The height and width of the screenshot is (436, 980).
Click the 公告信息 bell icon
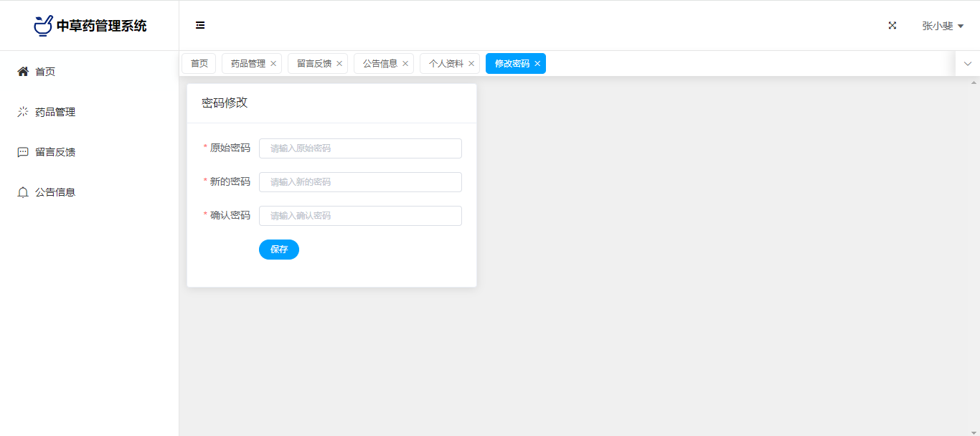[x=23, y=192]
